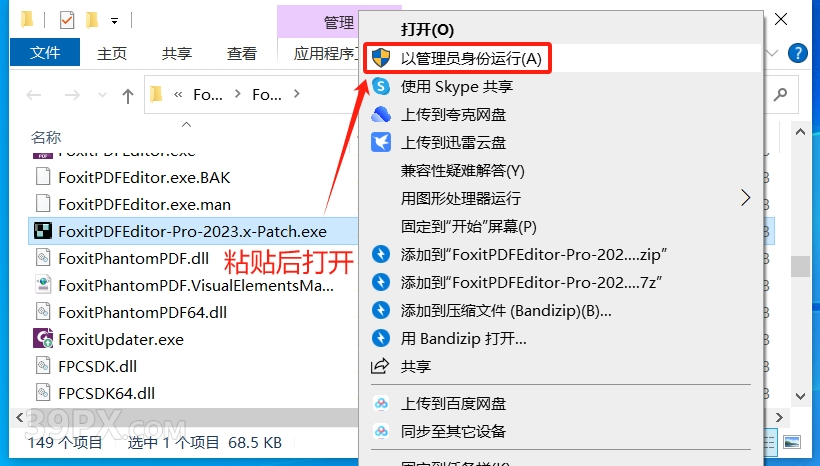Click the search magnifier icon
The width and height of the screenshot is (820, 466).
pos(780,95)
